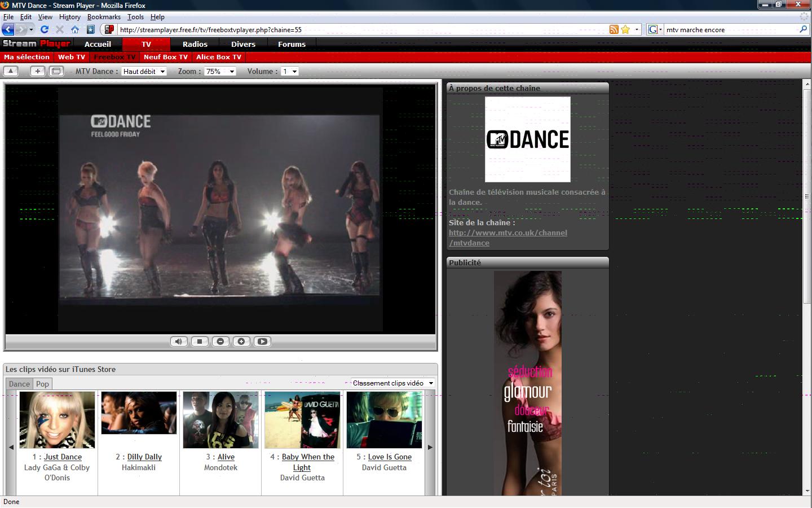Image resolution: width=812 pixels, height=508 pixels.
Task: Click the MTV Dance channel logo image
Action: pyautogui.click(x=528, y=139)
